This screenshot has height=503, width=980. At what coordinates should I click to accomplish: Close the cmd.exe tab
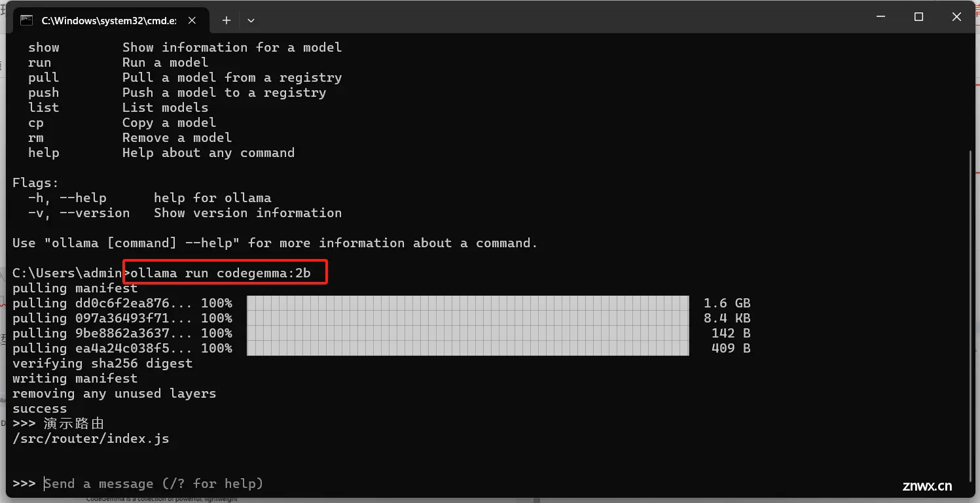click(192, 20)
